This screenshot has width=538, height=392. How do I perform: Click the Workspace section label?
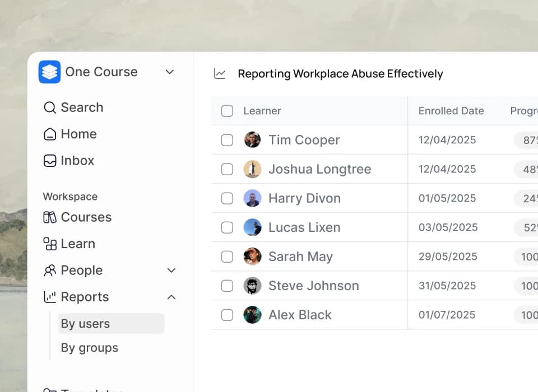(x=71, y=197)
